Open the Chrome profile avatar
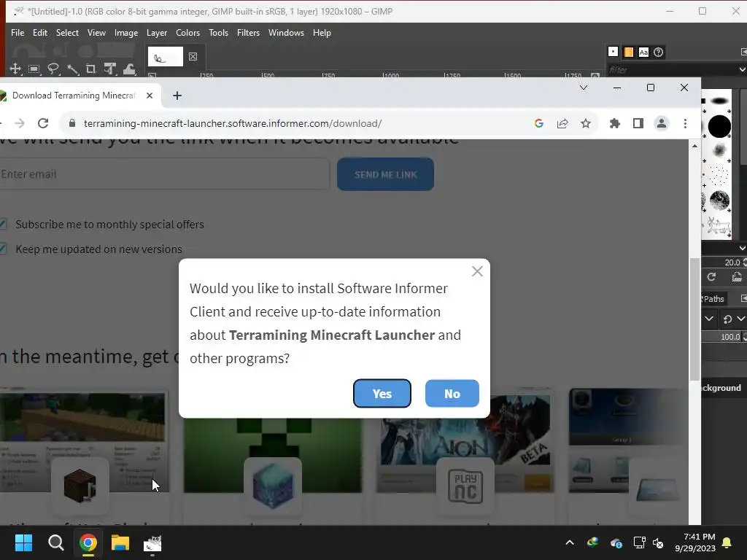The width and height of the screenshot is (747, 560). click(x=661, y=123)
